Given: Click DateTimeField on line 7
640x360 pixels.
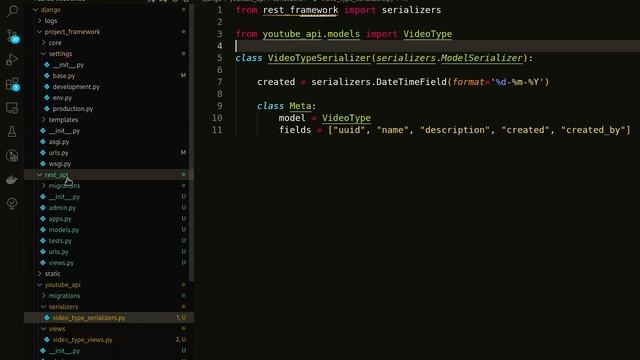Looking at the screenshot, I should coord(411,82).
